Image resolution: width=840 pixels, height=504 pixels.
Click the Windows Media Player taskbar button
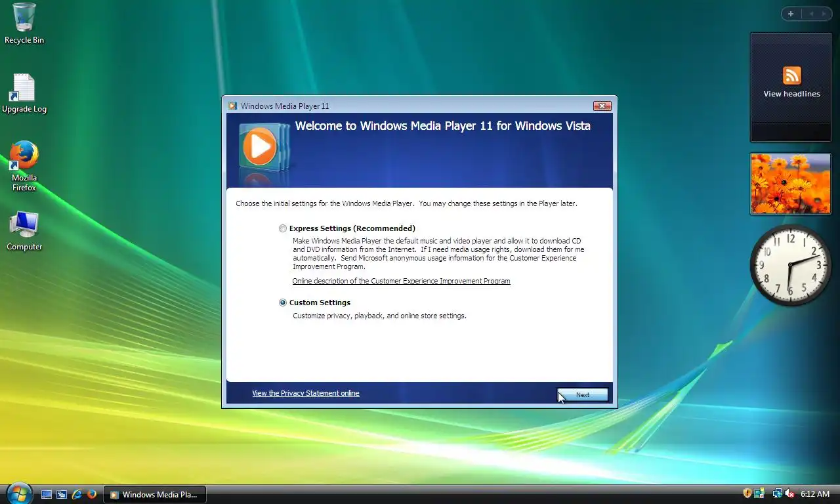155,494
